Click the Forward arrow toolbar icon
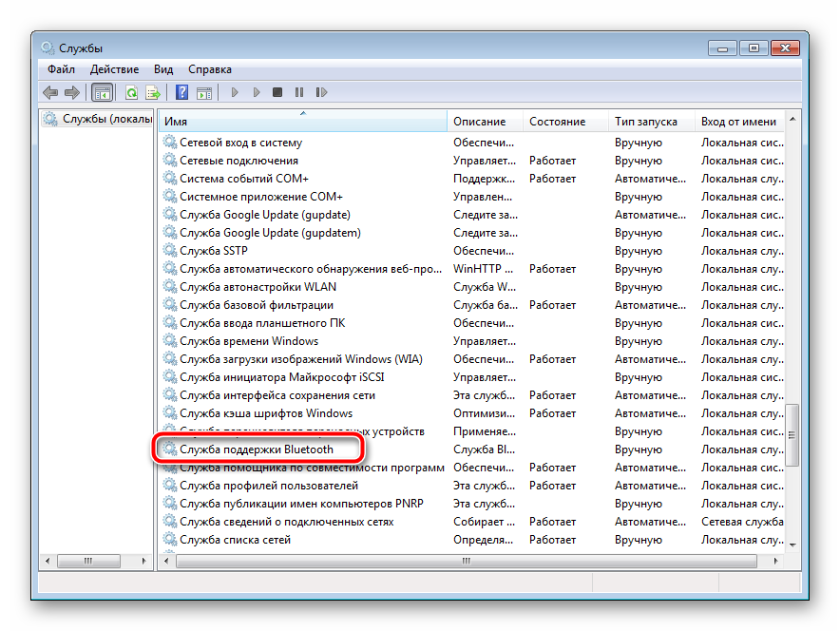The image size is (840, 631). [72, 92]
